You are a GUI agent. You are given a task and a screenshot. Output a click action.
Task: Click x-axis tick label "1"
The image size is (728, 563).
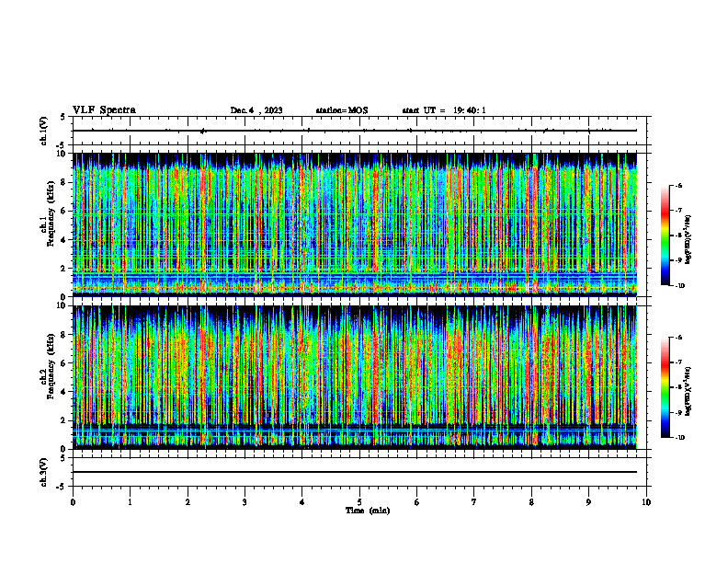coord(130,502)
